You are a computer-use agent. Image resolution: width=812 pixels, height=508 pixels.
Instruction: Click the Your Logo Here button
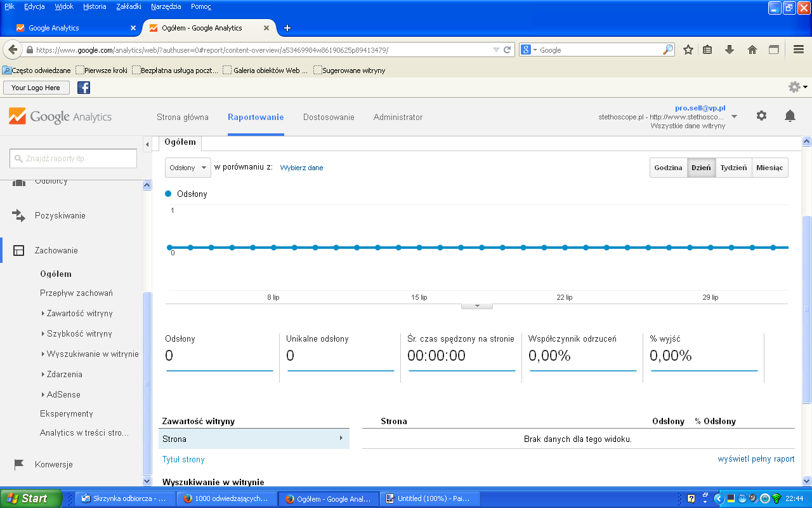(x=36, y=88)
